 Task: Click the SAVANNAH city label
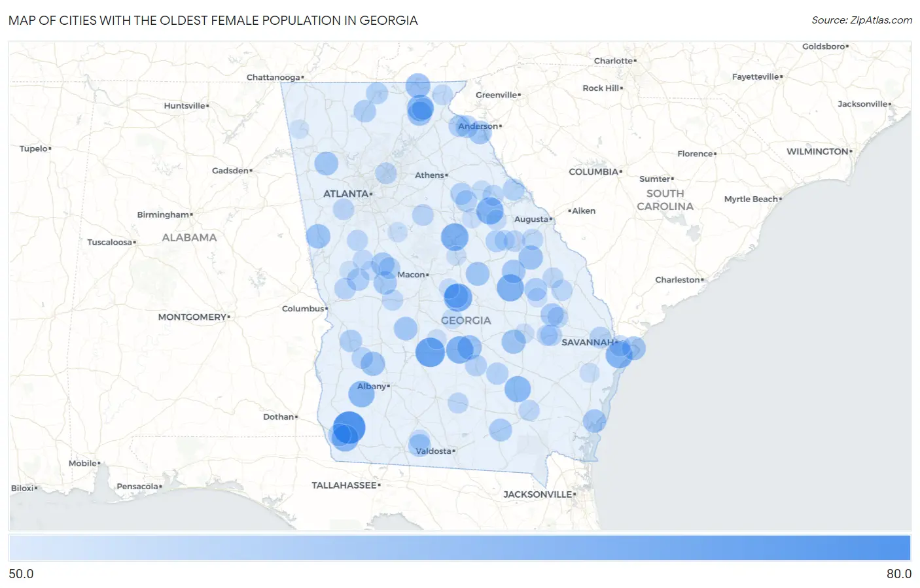pos(588,342)
